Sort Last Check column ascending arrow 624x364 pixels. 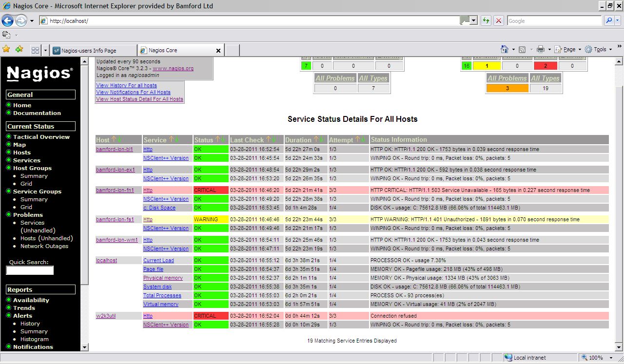point(268,140)
